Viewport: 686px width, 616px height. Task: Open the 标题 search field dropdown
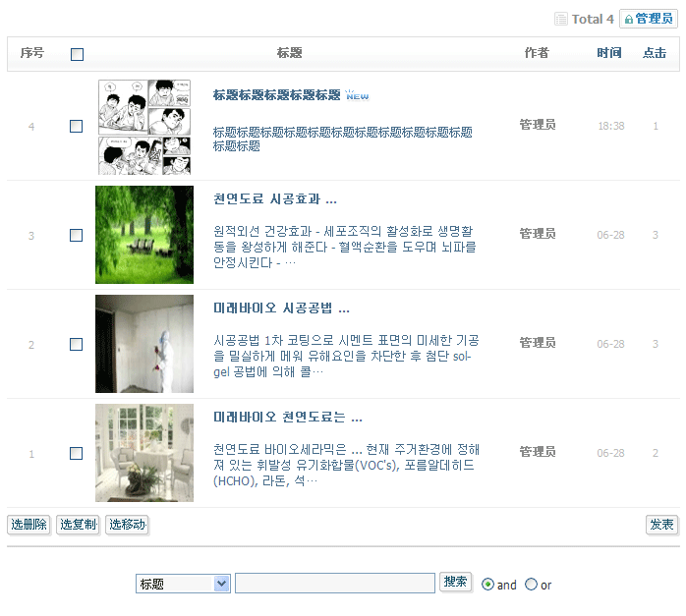pos(183,584)
